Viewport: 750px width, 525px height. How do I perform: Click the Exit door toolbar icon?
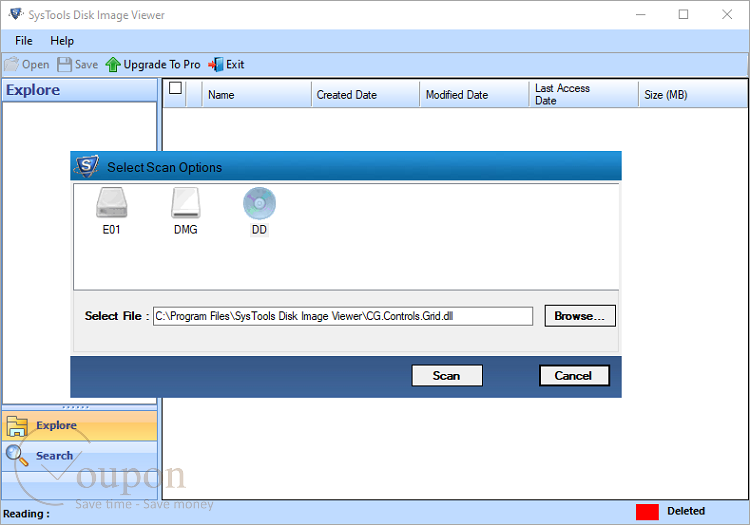coord(216,64)
